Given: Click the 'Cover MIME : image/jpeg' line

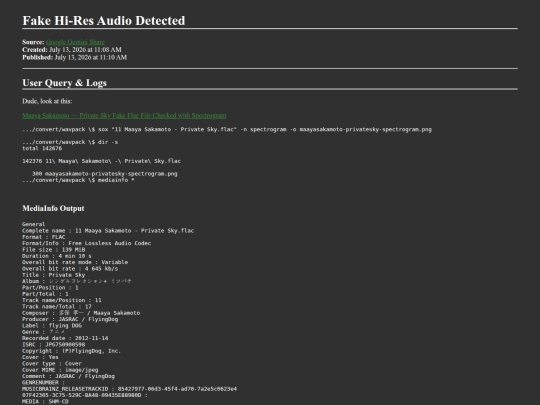Looking at the screenshot, I should (60, 370).
